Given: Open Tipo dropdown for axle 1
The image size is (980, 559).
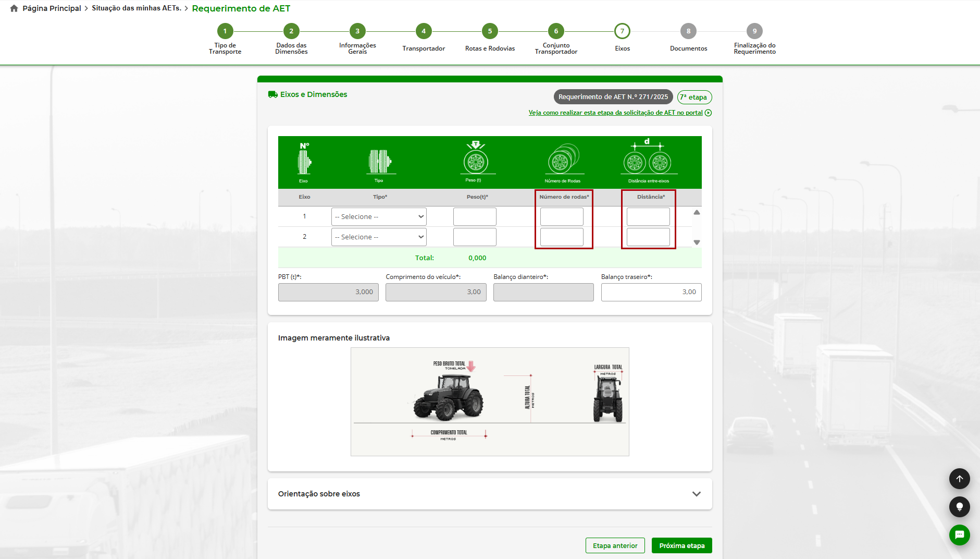Looking at the screenshot, I should (x=379, y=217).
